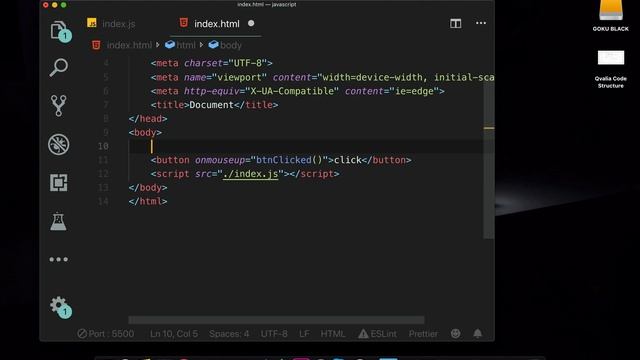Change encoding via UTF-8
640x360 pixels.
tap(274, 334)
